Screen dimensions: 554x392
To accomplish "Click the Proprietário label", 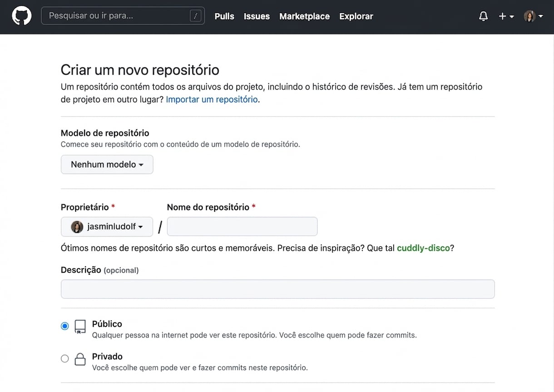I will pos(85,207).
